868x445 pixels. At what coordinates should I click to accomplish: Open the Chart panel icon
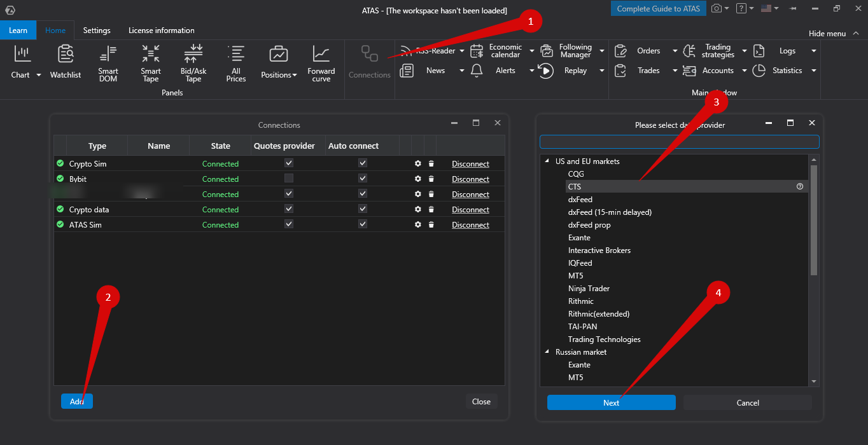coord(23,54)
